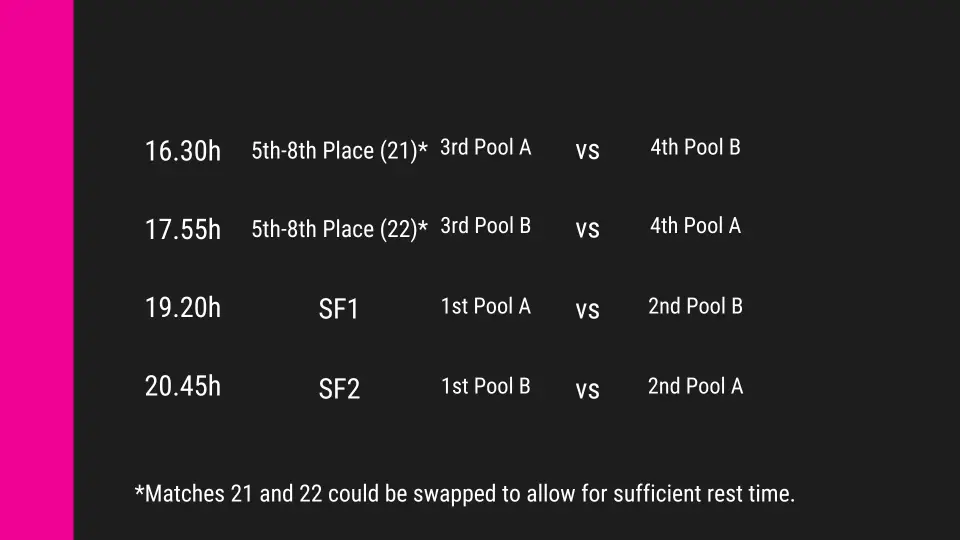
Task: Select the 2nd Pool A team entry
Action: (x=695, y=386)
